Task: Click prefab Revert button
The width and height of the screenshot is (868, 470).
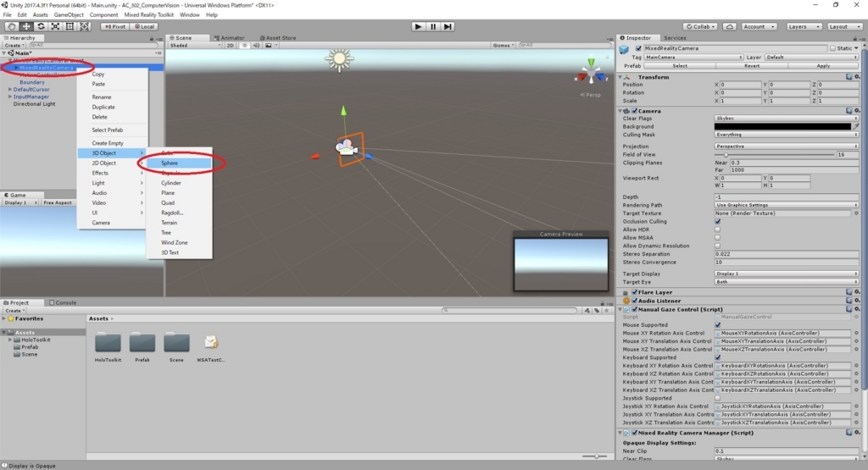Action: pyautogui.click(x=752, y=66)
